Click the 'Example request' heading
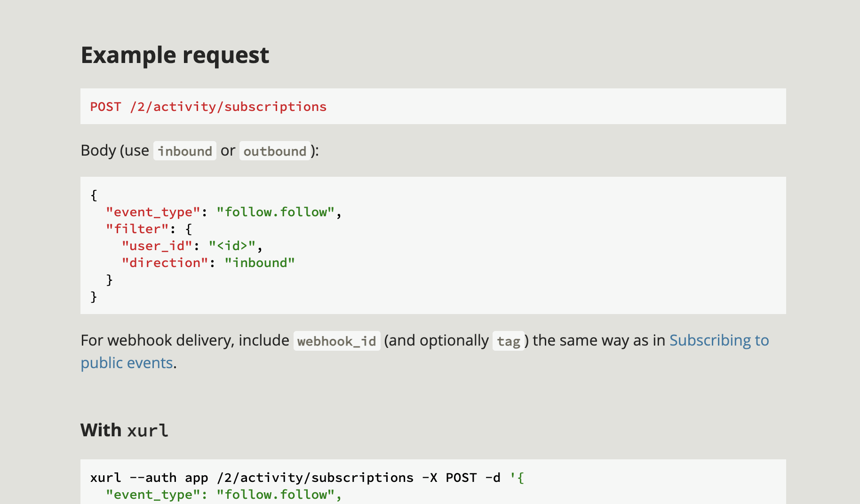This screenshot has height=504, width=860. [175, 55]
